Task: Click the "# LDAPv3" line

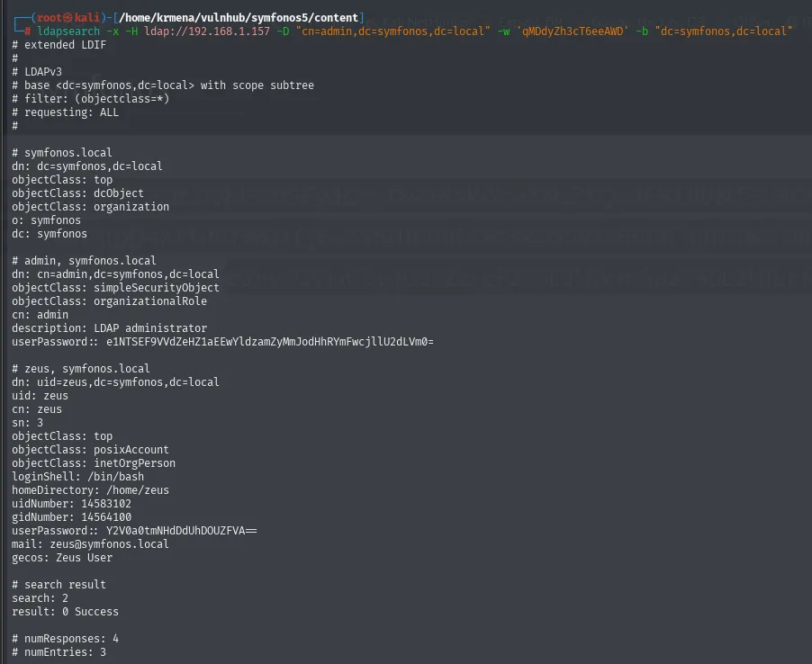Action: tap(37, 71)
